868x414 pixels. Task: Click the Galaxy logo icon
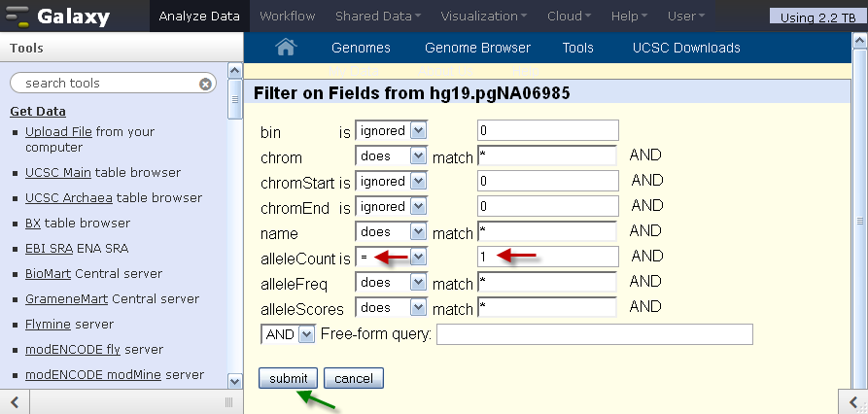[x=17, y=17]
